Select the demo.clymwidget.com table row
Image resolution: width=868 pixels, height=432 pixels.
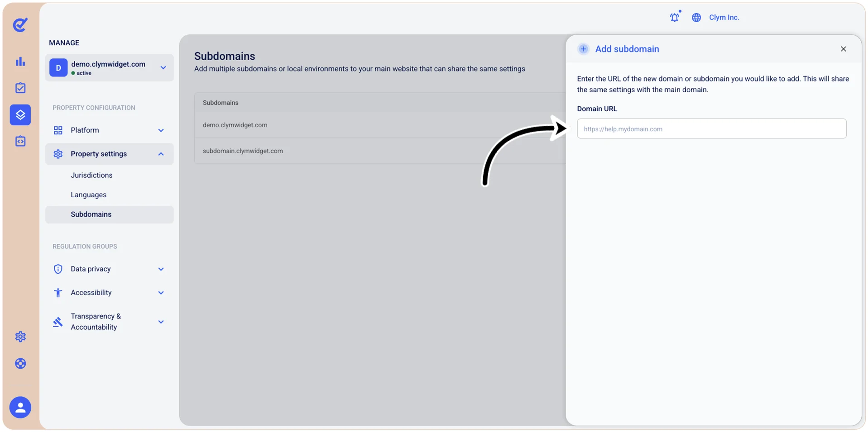[380, 125]
